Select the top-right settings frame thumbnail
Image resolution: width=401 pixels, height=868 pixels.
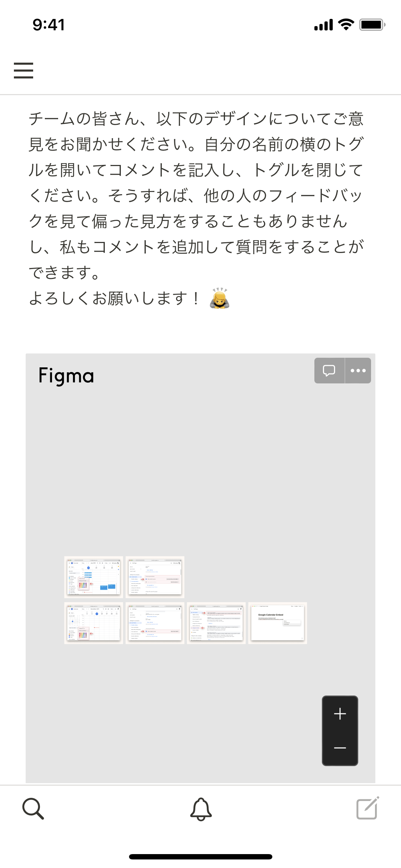coord(155,577)
